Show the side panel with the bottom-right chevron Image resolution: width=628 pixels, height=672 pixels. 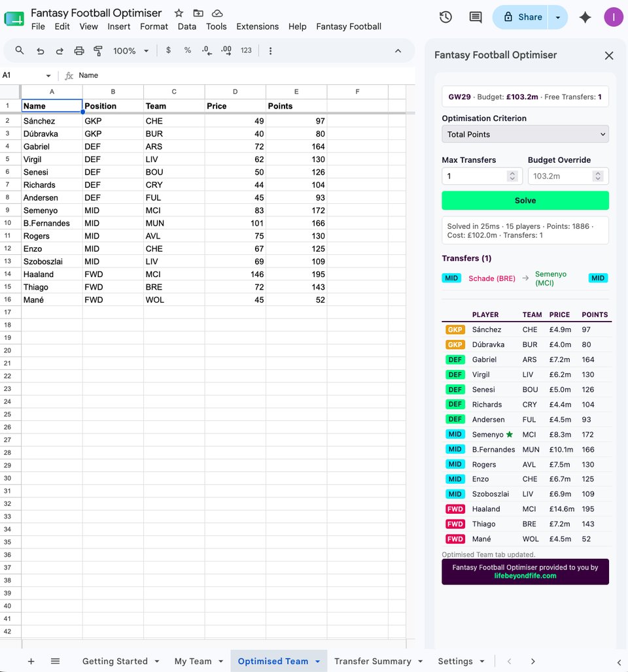point(619,663)
